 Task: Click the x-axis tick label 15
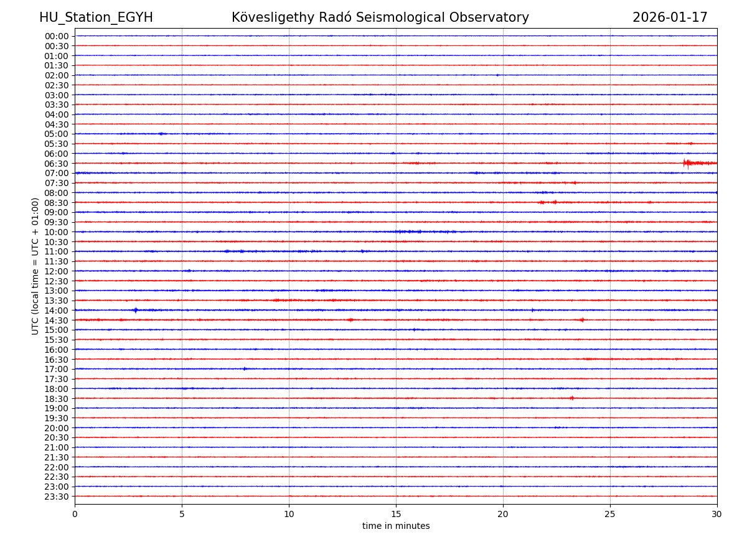[x=396, y=515]
